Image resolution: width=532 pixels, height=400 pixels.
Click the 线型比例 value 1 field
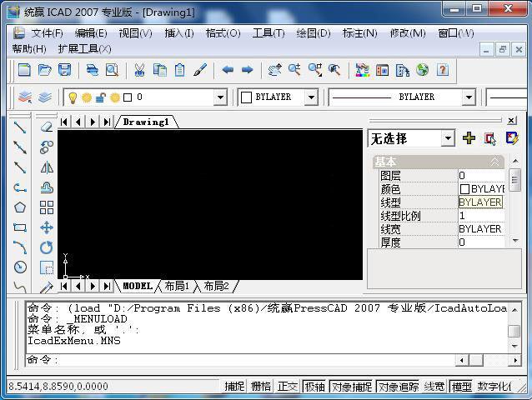481,216
